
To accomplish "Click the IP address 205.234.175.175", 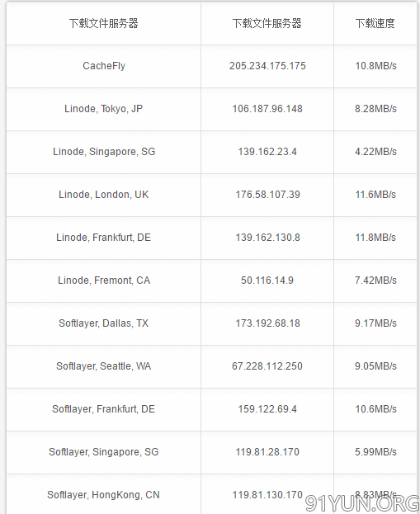I will [x=267, y=66].
